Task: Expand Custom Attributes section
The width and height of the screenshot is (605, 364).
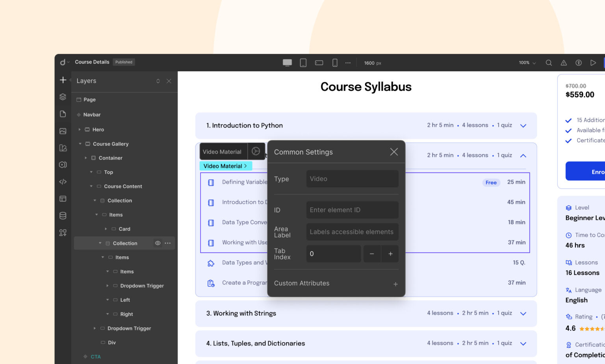Action: [395, 284]
